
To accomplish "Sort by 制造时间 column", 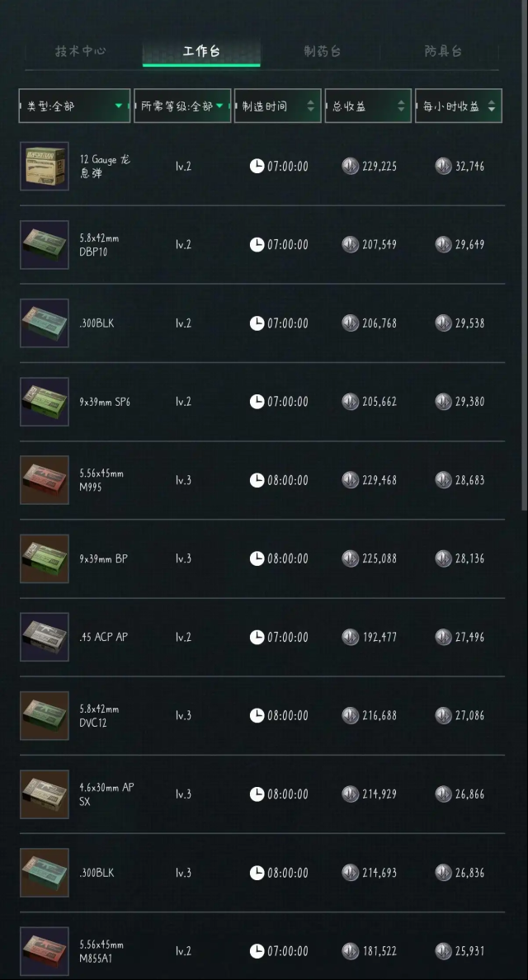I will click(x=278, y=106).
